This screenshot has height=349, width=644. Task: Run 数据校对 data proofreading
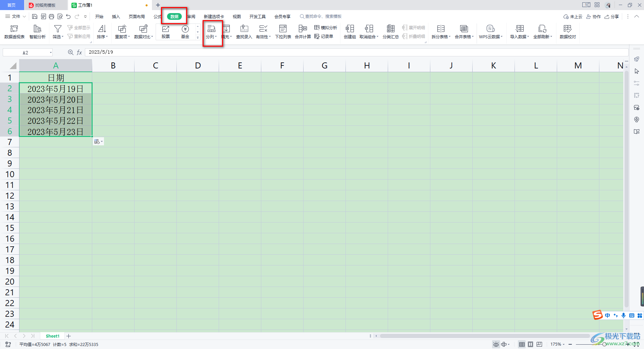point(568,32)
